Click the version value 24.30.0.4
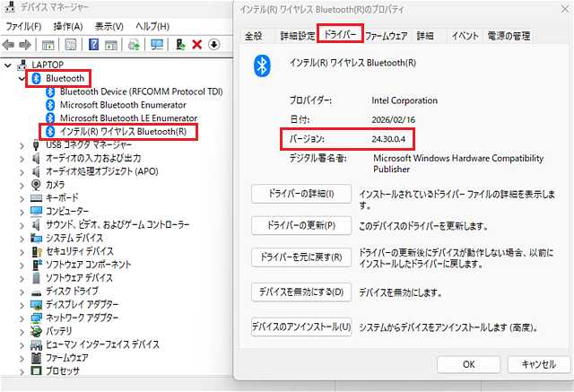The height and width of the screenshot is (392, 574). coord(388,139)
